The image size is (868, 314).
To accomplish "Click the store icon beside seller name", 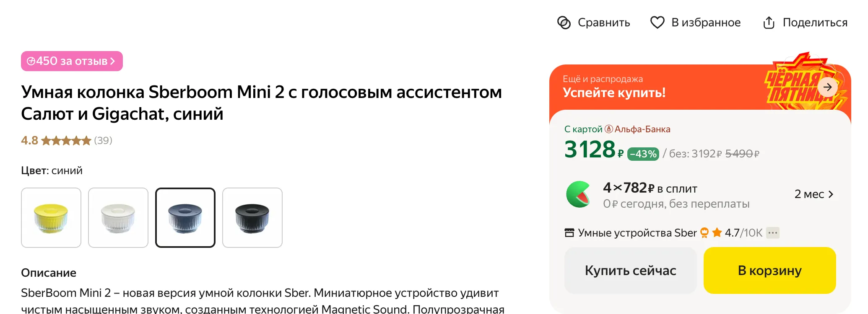I will [569, 233].
